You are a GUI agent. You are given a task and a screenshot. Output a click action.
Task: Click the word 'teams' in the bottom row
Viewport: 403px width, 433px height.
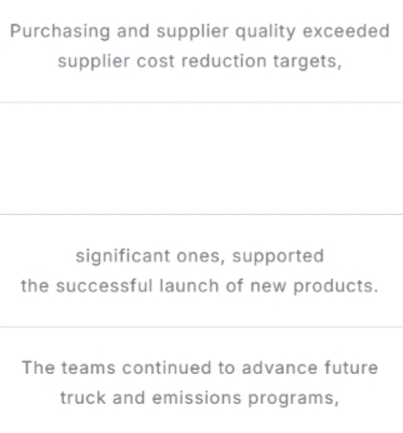coord(88,368)
